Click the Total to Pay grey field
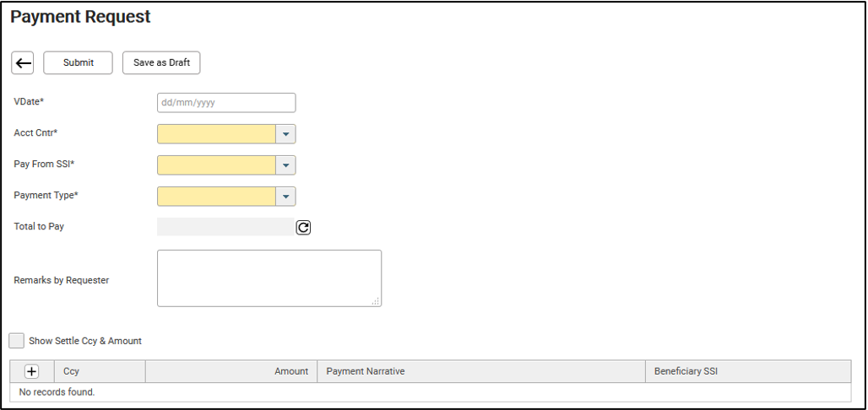 tap(225, 227)
